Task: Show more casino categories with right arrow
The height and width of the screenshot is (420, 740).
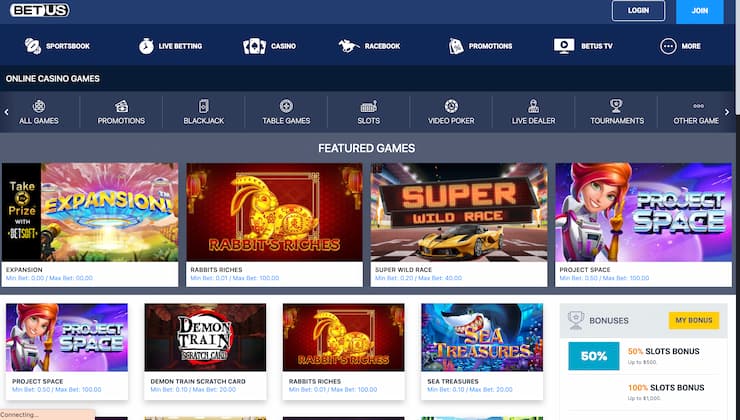Action: 727,112
